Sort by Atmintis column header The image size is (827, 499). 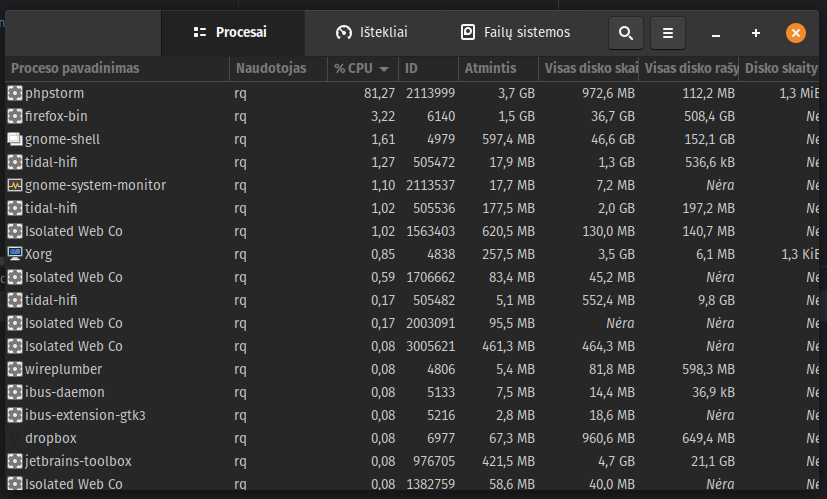498,69
